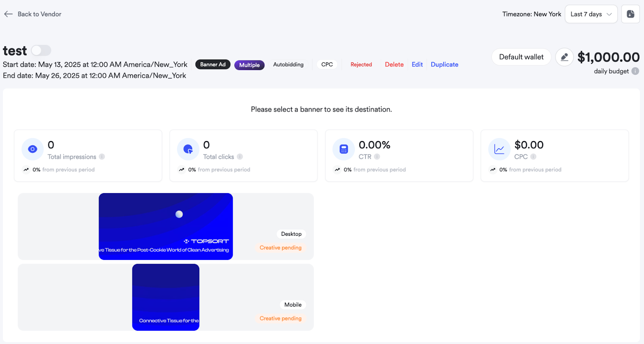
Task: Click the campaign End date text
Action: (x=94, y=76)
